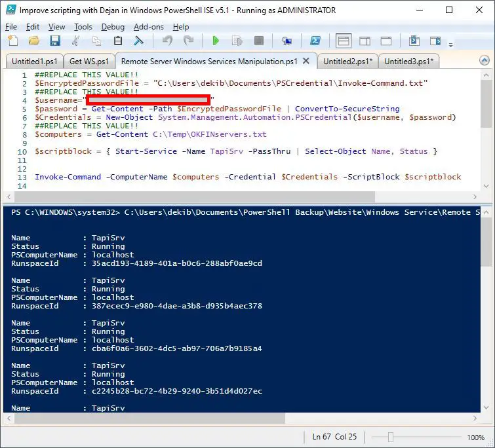Open the Help menu
The height and width of the screenshot is (448, 495).
pos(181,27)
